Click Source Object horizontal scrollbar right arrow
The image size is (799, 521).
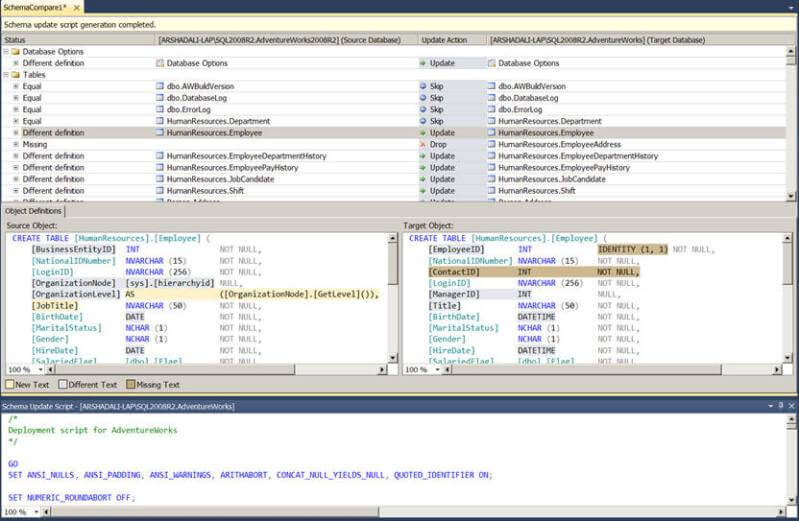[383, 370]
